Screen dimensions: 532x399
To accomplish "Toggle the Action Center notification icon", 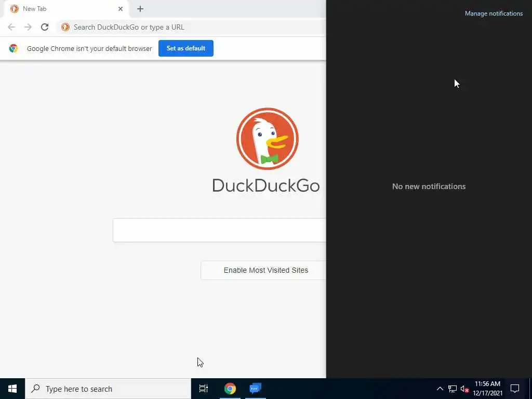I will pos(515,389).
